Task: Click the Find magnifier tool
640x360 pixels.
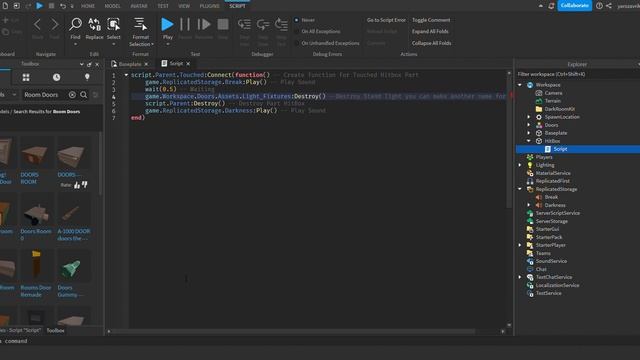Action: pyautogui.click(x=76, y=24)
